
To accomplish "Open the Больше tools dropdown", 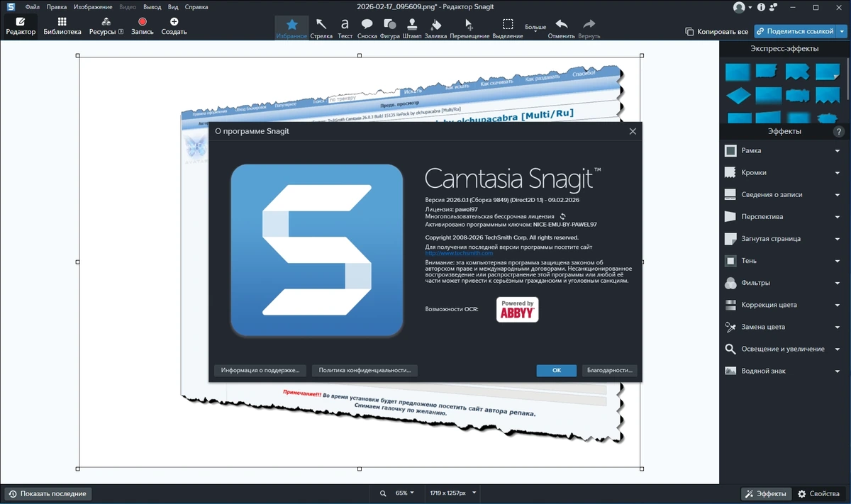I will 535,28.
